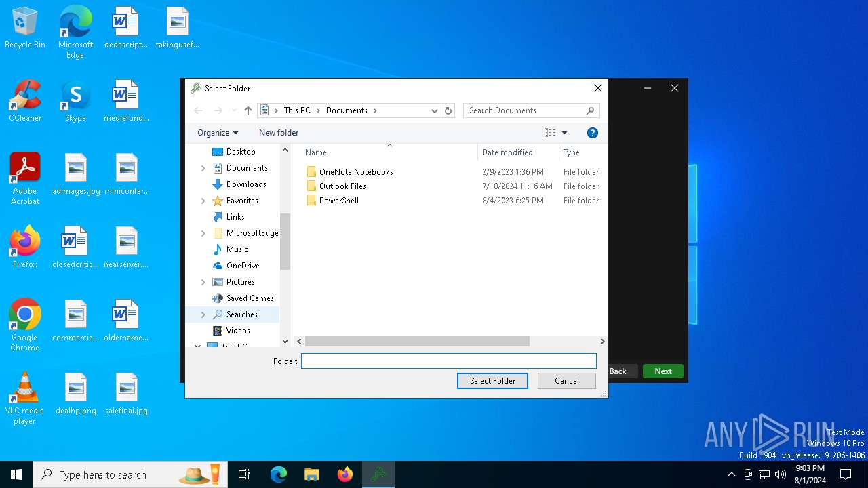Viewport: 868px width, 488px height.
Task: Expand the MicrosoftEdge tree node
Action: [x=203, y=233]
